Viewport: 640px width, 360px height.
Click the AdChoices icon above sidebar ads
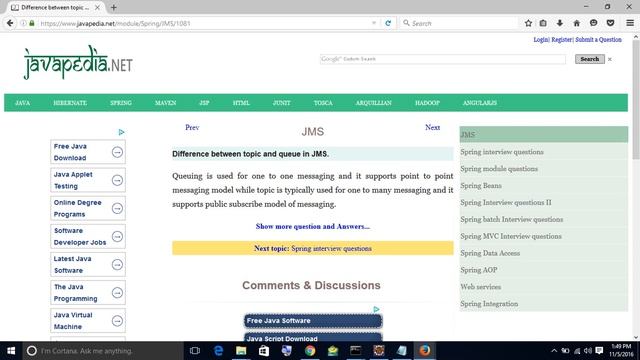point(121,132)
